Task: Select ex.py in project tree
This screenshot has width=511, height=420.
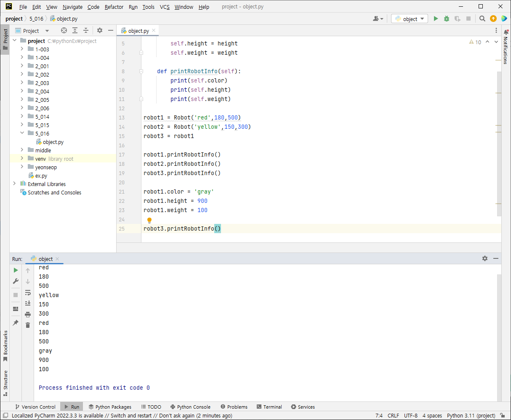Action: (41, 175)
